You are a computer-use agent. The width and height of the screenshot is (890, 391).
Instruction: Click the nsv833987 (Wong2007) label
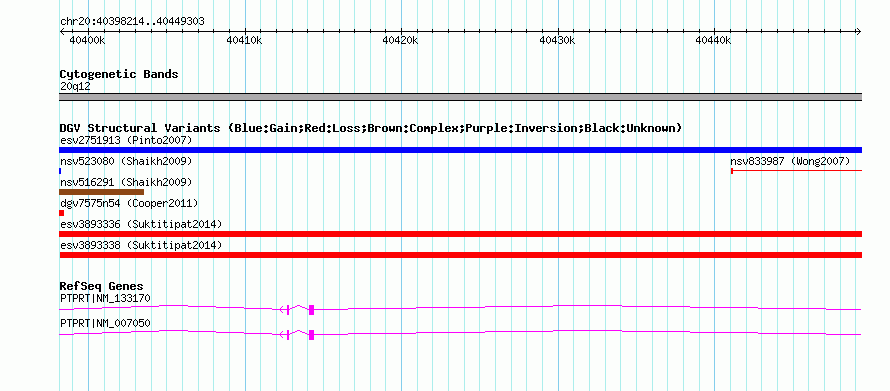pyautogui.click(x=790, y=162)
